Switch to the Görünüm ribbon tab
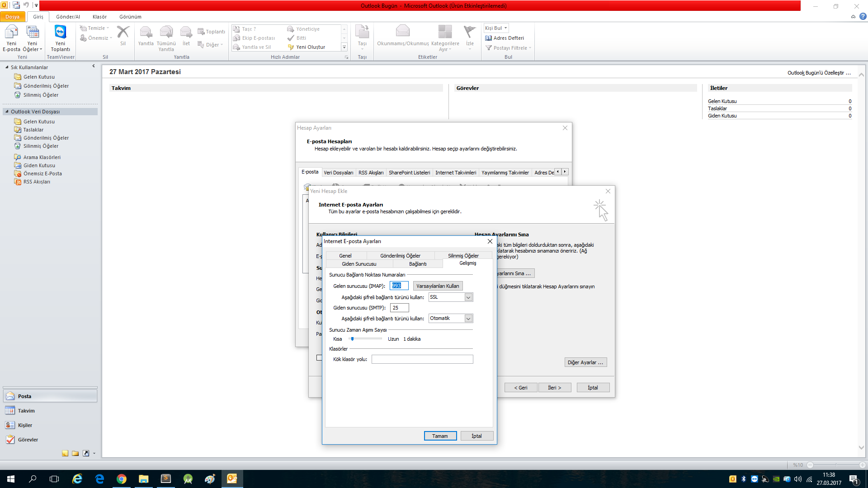This screenshot has width=868, height=488. pyautogui.click(x=130, y=17)
